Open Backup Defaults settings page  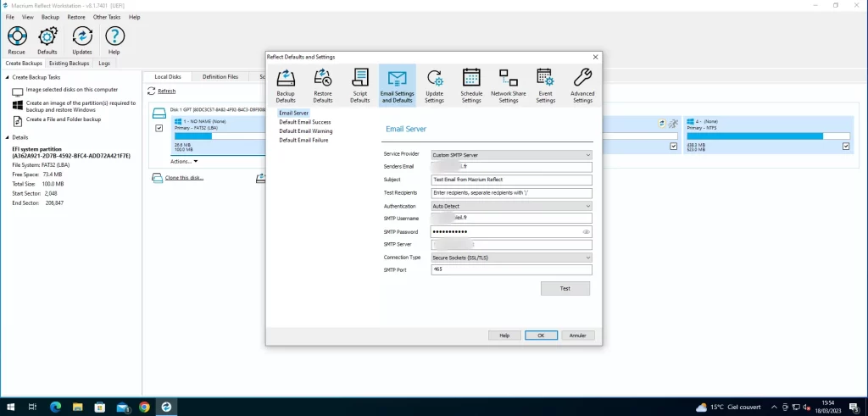pyautogui.click(x=286, y=86)
